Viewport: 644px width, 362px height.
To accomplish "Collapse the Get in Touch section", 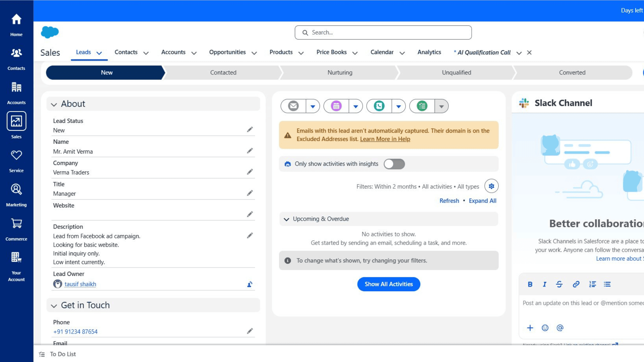I will coord(54,306).
